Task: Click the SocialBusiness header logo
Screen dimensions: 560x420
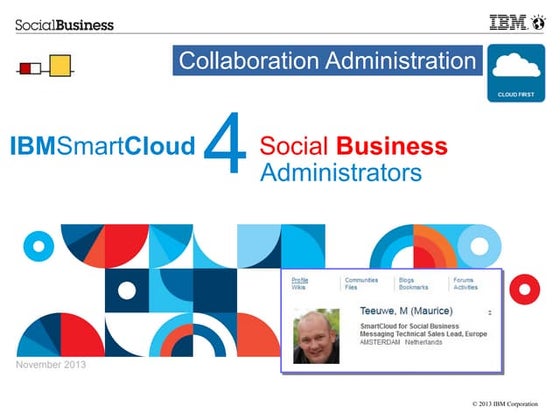Action: tap(64, 25)
